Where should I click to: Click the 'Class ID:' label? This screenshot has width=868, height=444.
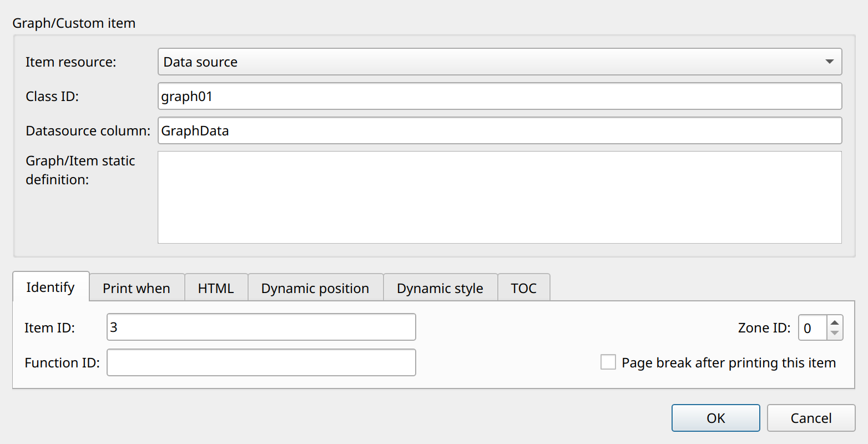(x=52, y=96)
